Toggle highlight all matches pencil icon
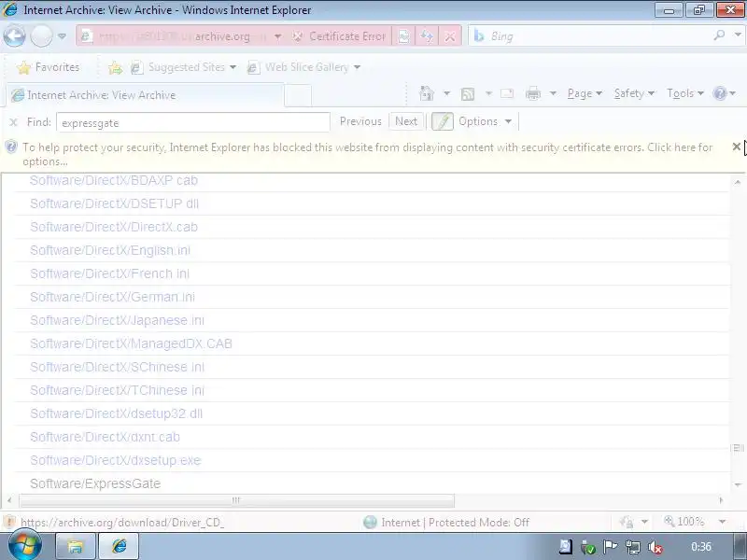 coord(442,121)
